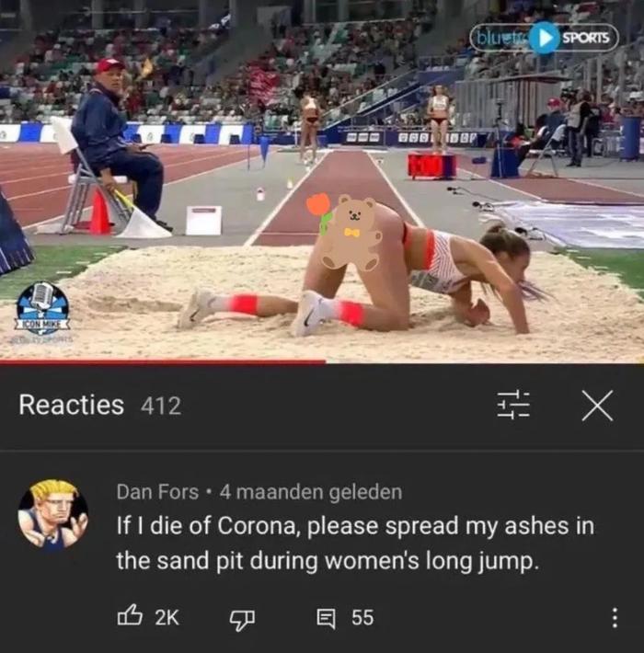
Task: Dislike the comment with thumbs down icon
Action: click(242, 620)
